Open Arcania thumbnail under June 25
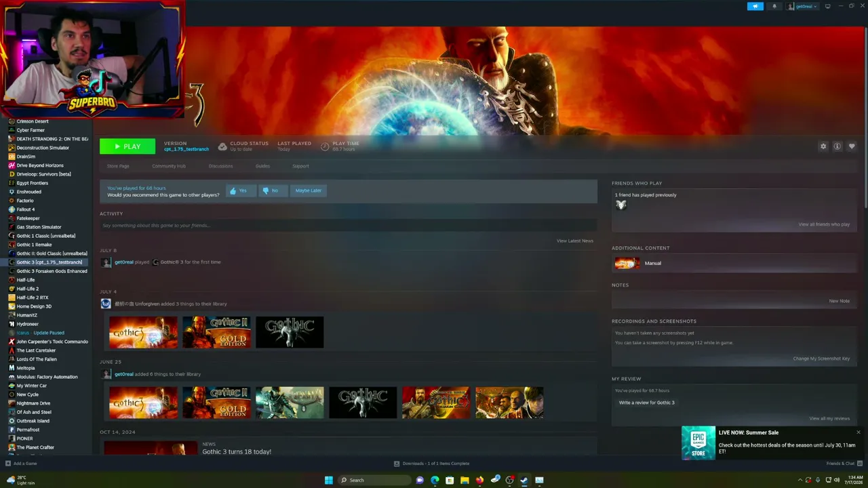Screen dimensions: 868x488 tap(290, 403)
